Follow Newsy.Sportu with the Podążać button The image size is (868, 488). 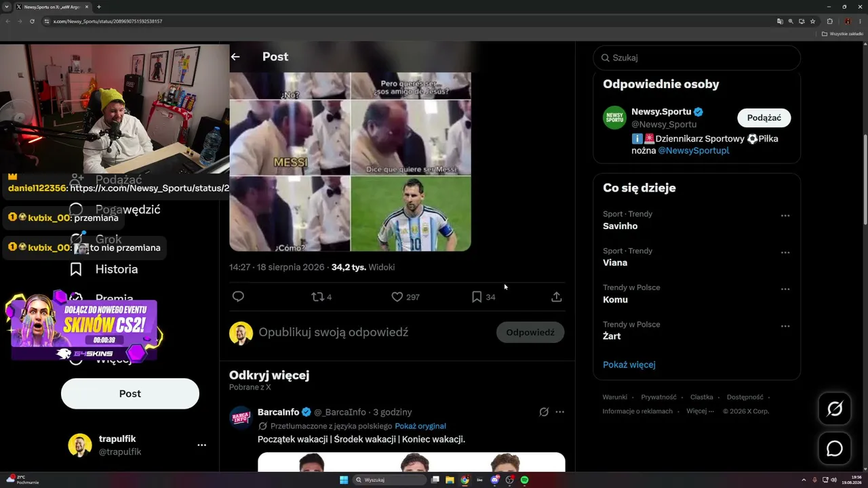tap(764, 118)
